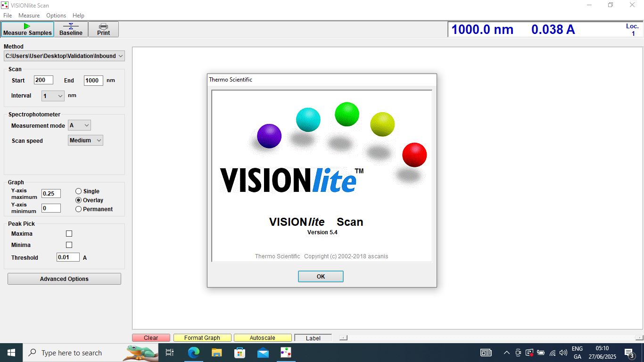Click the Threshold input field

(x=68, y=257)
